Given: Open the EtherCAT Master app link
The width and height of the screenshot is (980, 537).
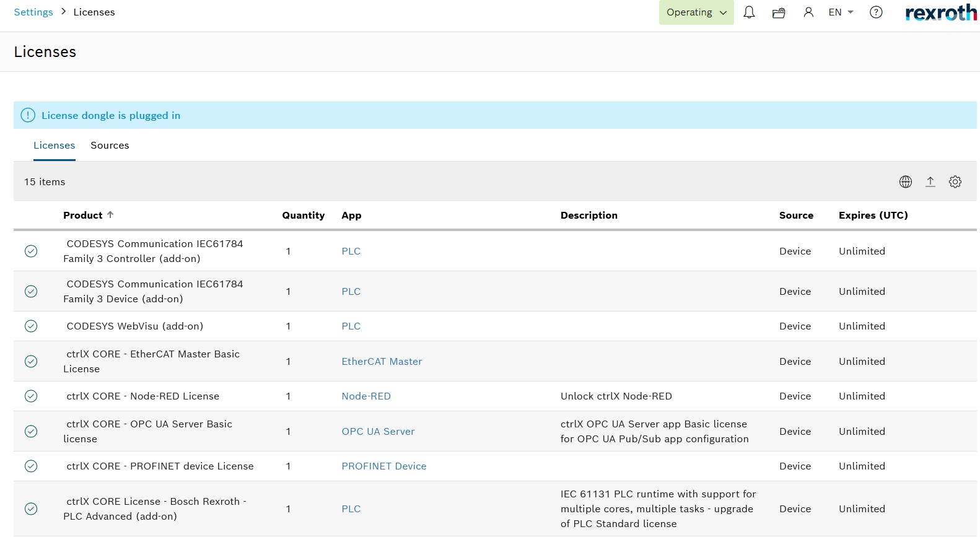Looking at the screenshot, I should pos(382,361).
